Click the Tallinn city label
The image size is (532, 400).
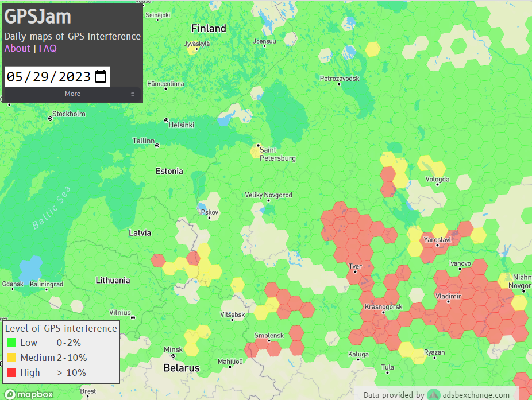(x=143, y=141)
